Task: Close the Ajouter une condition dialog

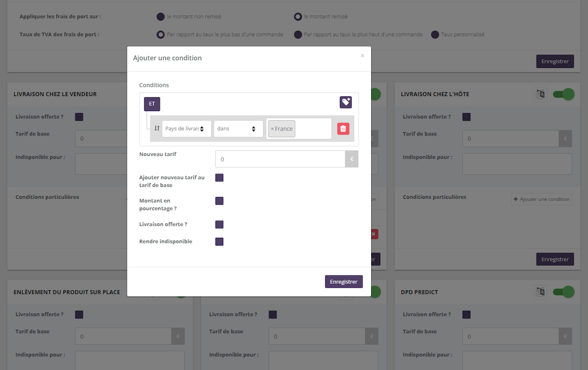Action: pos(362,56)
